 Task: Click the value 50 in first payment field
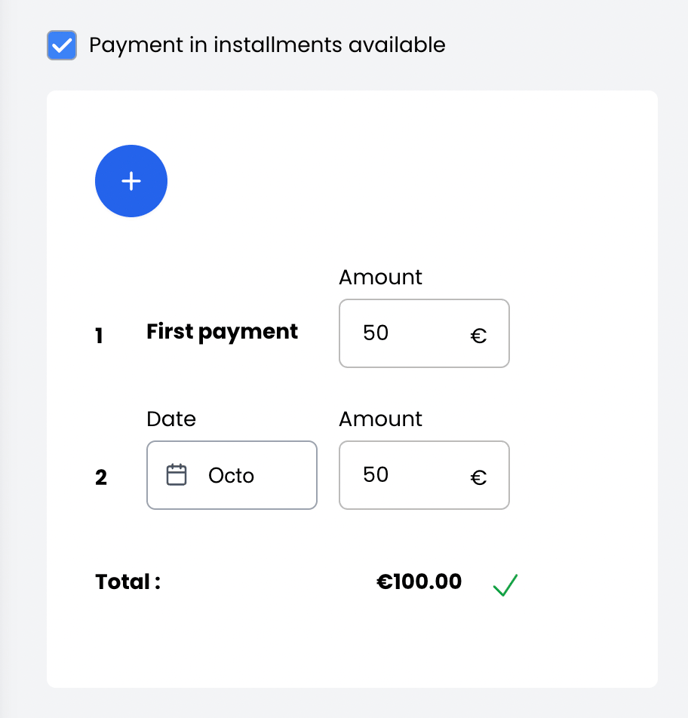(376, 333)
